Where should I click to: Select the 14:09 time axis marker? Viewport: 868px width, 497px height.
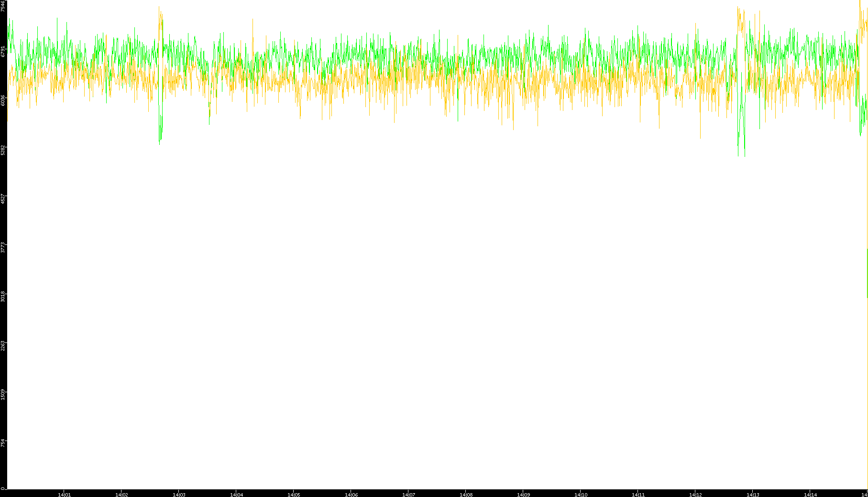point(523,494)
